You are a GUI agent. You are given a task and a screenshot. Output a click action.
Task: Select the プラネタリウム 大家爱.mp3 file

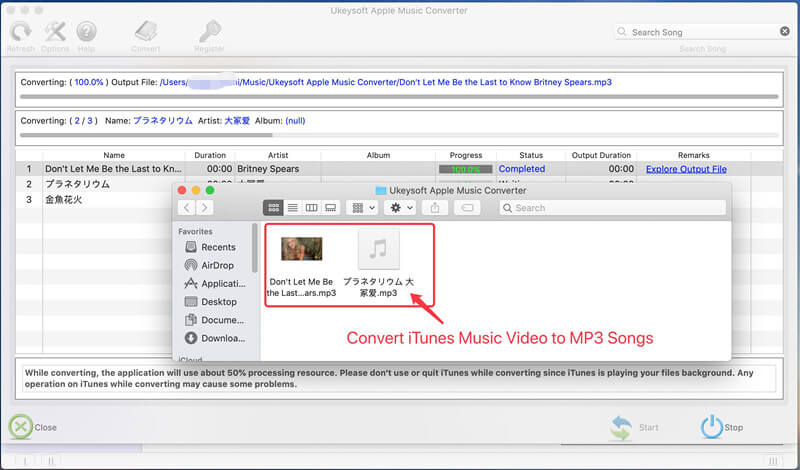(378, 265)
